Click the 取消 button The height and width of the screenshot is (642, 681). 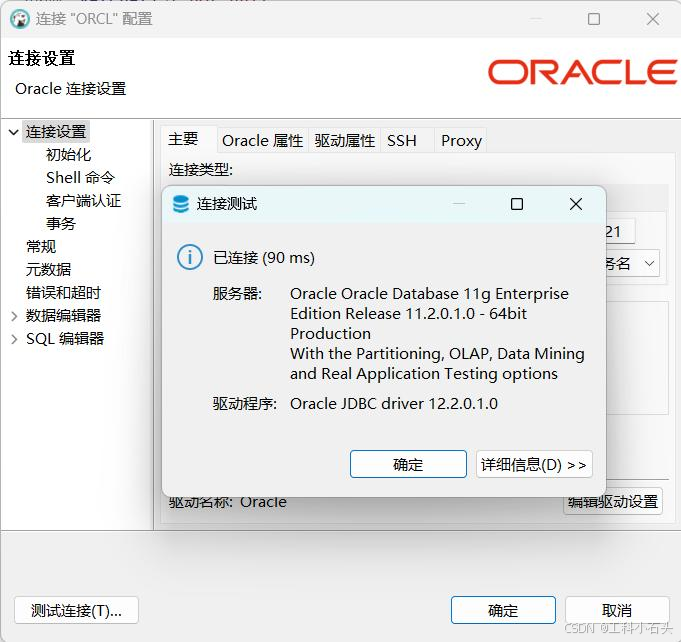click(617, 610)
